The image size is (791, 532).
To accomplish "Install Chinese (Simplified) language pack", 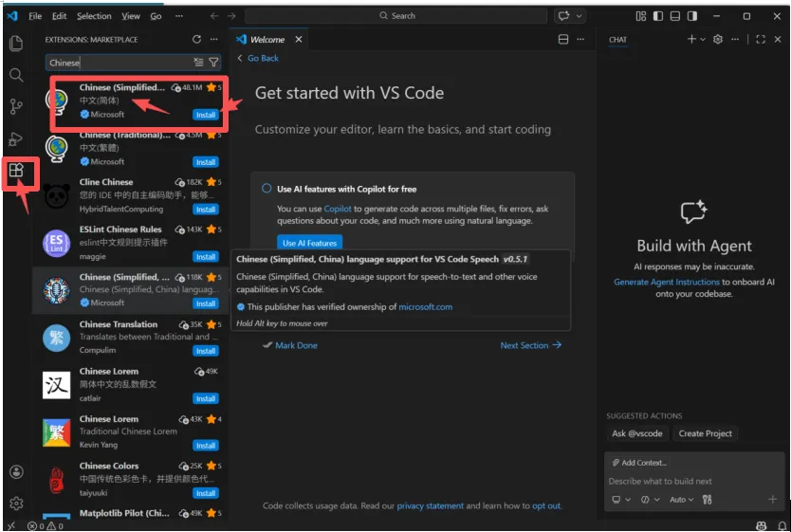I will coord(206,115).
